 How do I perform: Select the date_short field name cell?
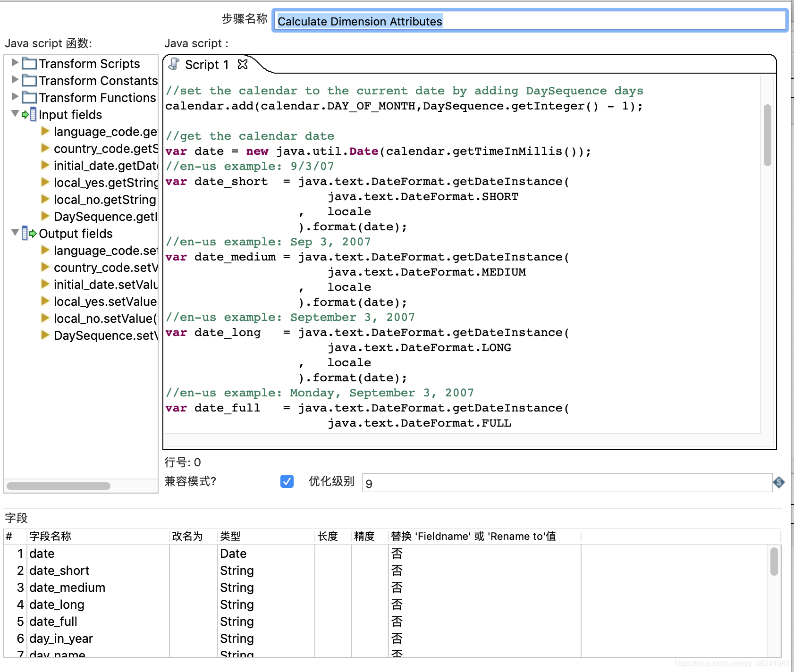(98, 570)
